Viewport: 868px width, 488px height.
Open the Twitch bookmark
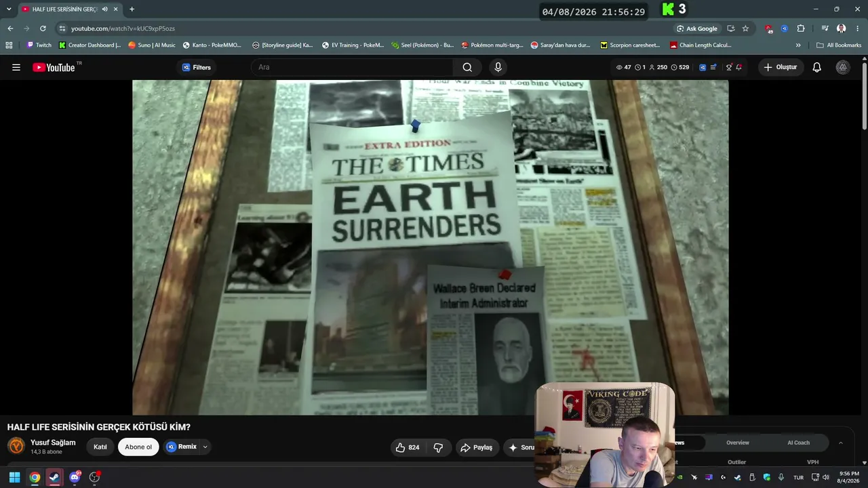(39, 45)
